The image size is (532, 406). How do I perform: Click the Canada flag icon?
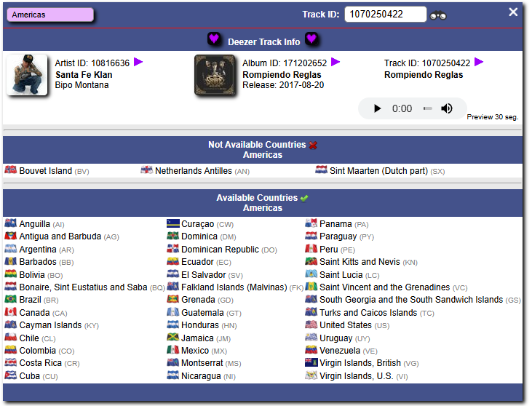coord(10,311)
